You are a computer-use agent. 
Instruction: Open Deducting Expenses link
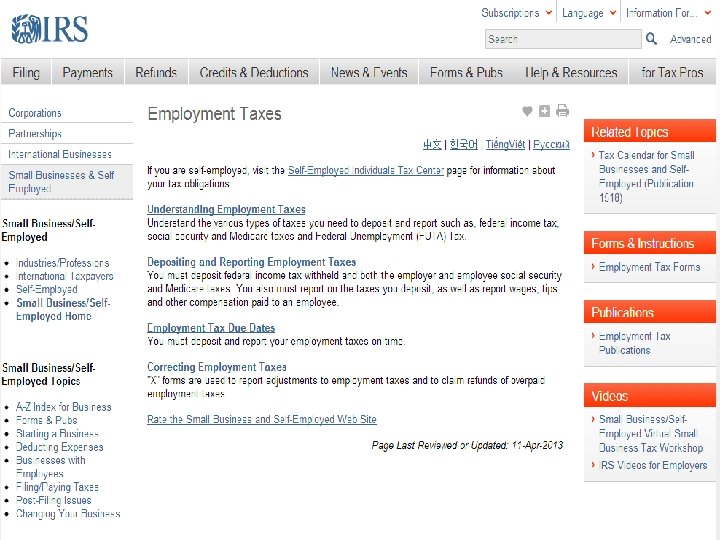pos(60,447)
